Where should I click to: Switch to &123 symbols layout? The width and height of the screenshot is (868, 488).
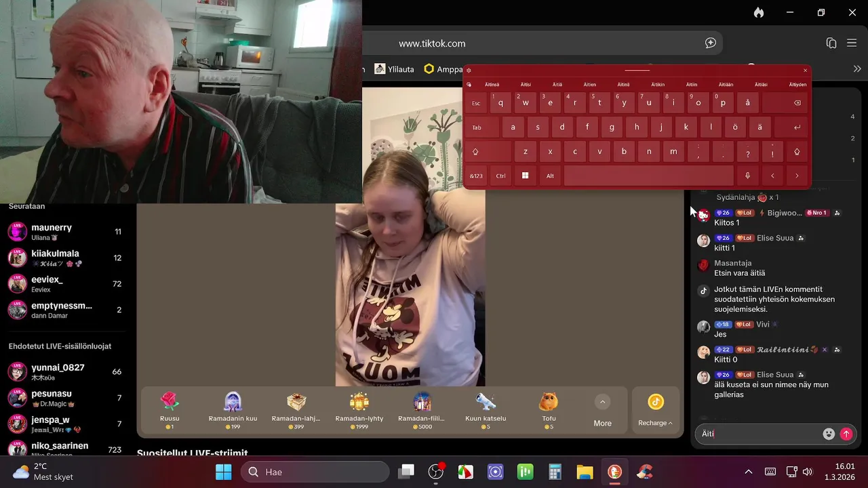477,176
